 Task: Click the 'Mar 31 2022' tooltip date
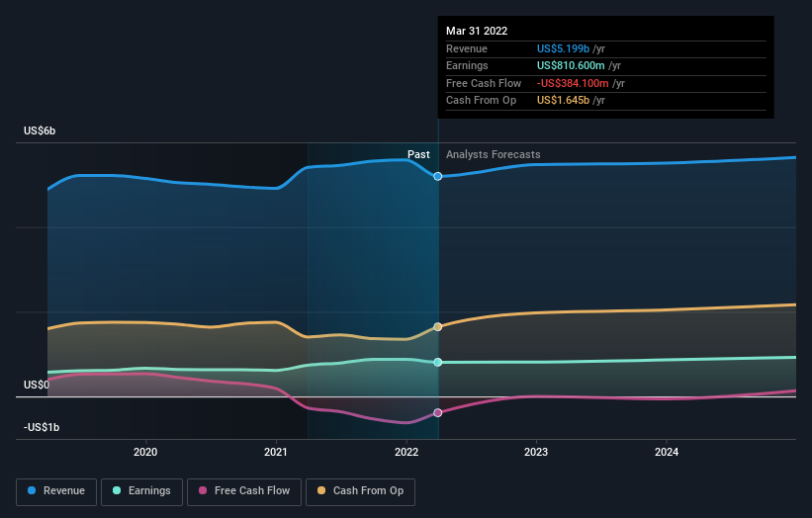click(x=477, y=31)
